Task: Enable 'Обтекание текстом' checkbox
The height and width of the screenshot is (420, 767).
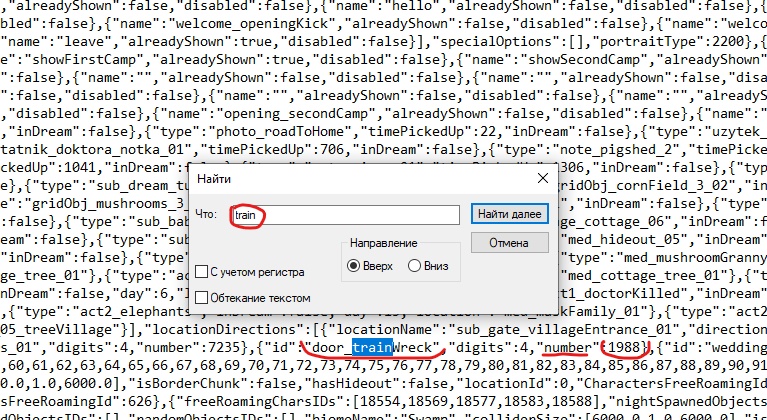Action: tap(202, 297)
